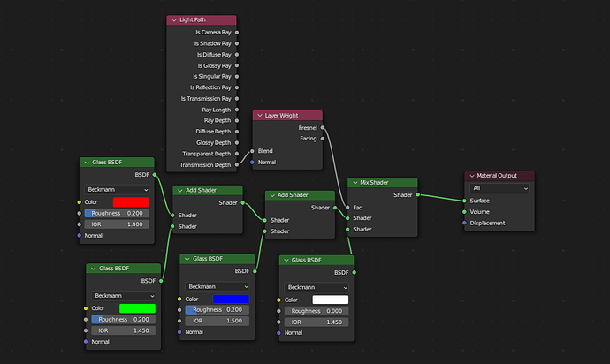
Task: Collapse the Light Path node
Action: click(x=174, y=19)
